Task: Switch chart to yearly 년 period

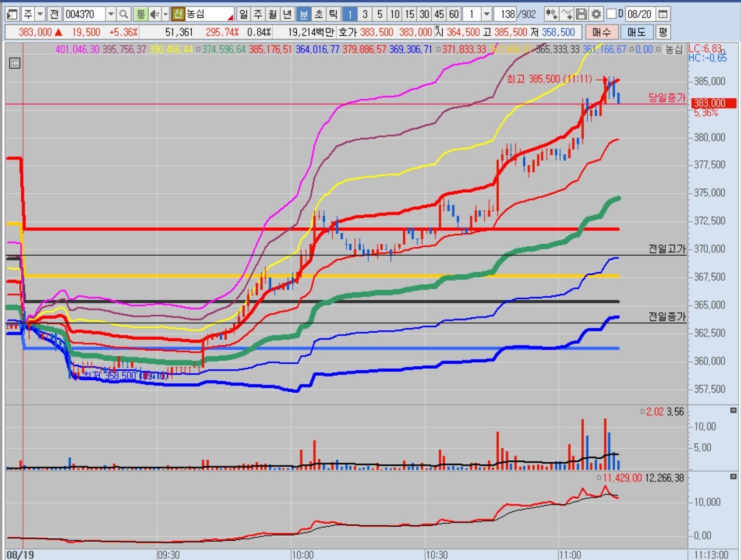Action: 288,14
